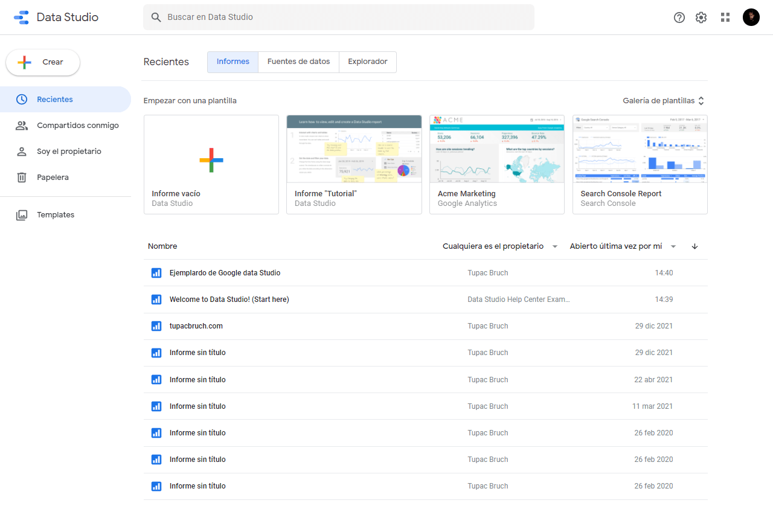Viewport: 773px width, 532px height.
Task: Switch to the Informes tab
Action: click(x=233, y=62)
